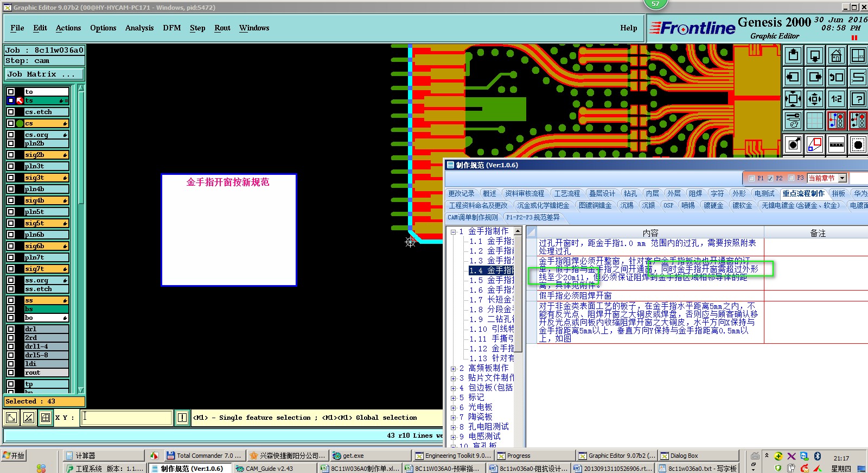868x473 pixels.
Task: Toggle display box of layer drl
Action: [11, 329]
